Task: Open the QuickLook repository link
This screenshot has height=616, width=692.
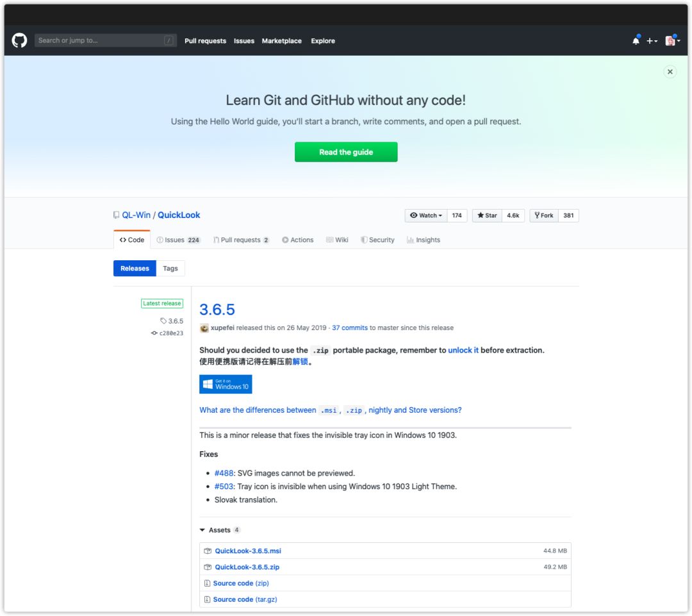Action: 179,215
